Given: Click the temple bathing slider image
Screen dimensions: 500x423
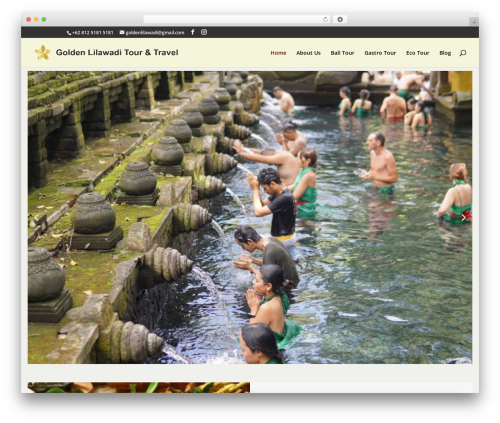Looking at the screenshot, I should 250,217.
